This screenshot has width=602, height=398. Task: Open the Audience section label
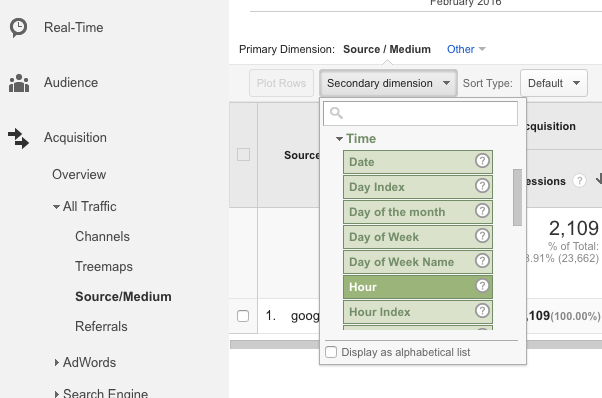coord(71,83)
